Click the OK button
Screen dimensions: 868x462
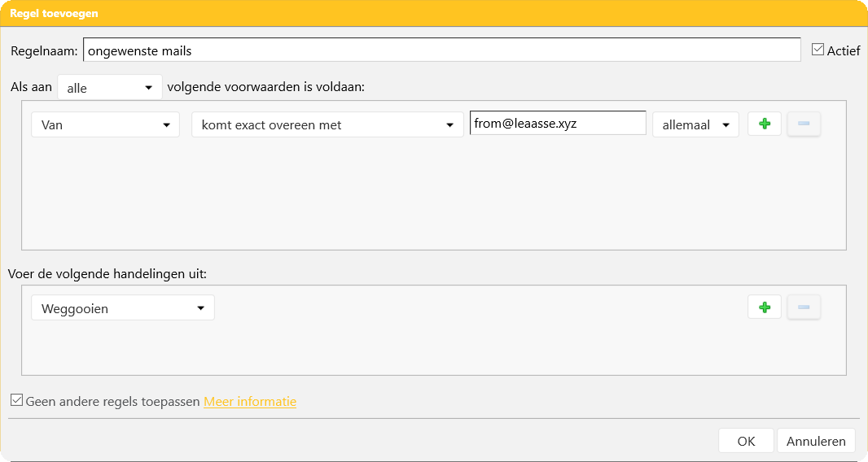point(746,441)
